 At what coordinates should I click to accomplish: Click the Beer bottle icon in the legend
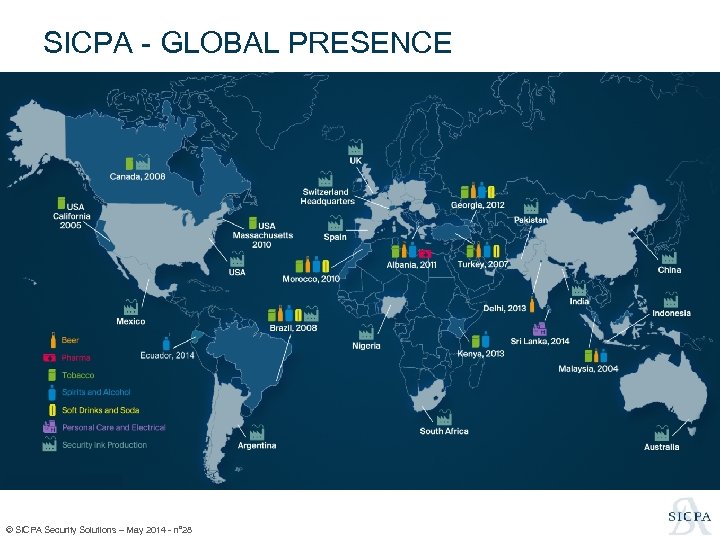[53, 340]
